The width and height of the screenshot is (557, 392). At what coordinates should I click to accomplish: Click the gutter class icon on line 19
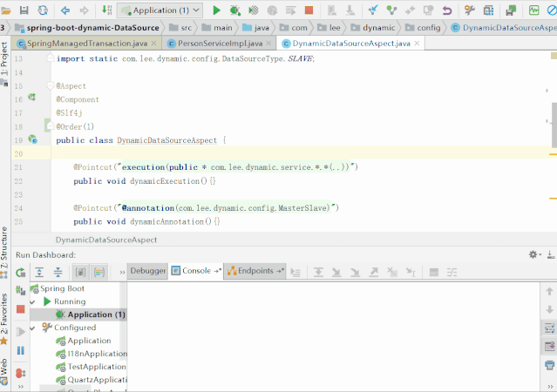coord(32,139)
